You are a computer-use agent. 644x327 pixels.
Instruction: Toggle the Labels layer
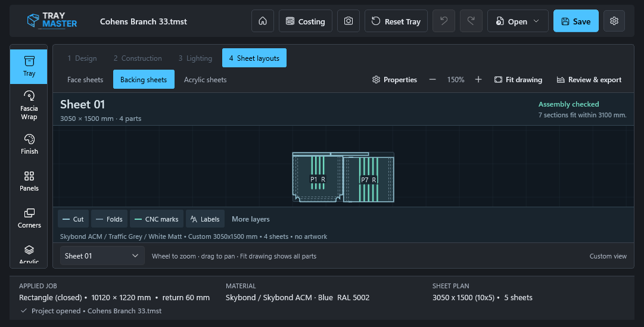(205, 219)
